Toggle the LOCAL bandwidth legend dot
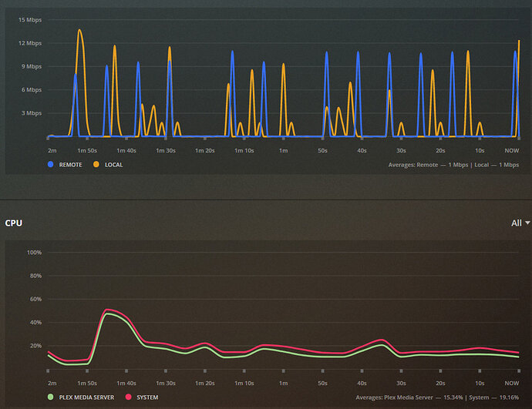The width and height of the screenshot is (532, 409). tap(96, 164)
